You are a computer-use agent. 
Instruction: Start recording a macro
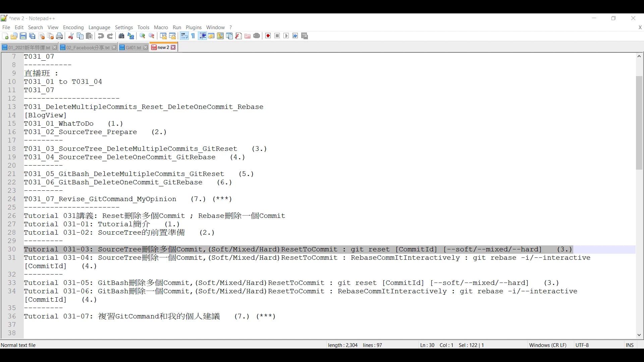(268, 36)
